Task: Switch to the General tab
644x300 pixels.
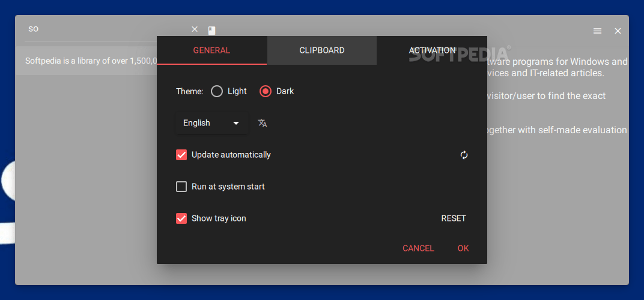Action: (211, 50)
